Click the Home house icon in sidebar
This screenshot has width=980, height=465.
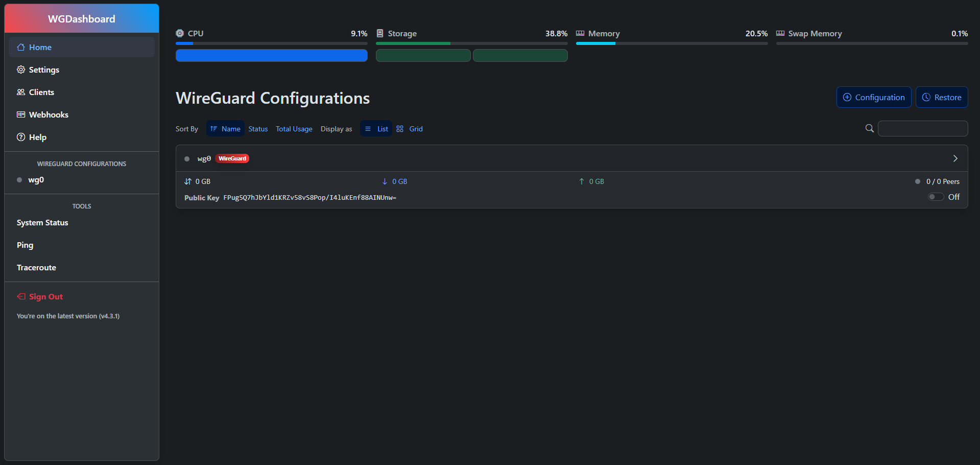coord(21,47)
